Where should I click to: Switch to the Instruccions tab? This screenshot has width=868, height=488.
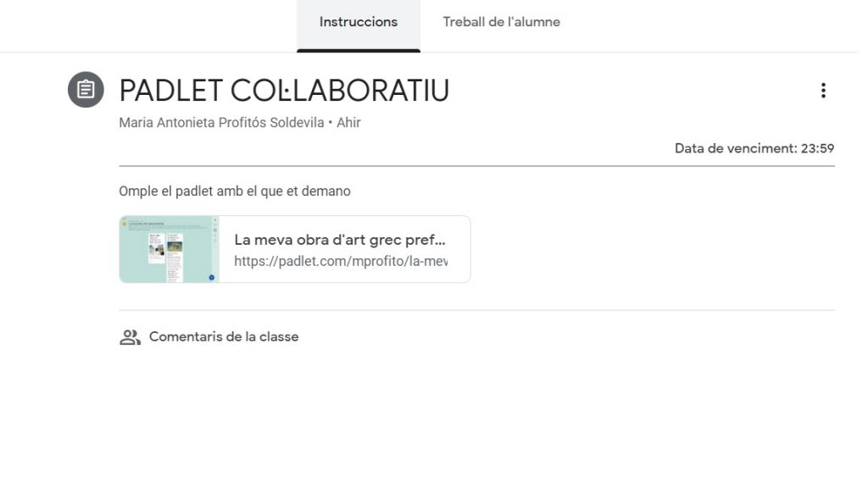[358, 22]
